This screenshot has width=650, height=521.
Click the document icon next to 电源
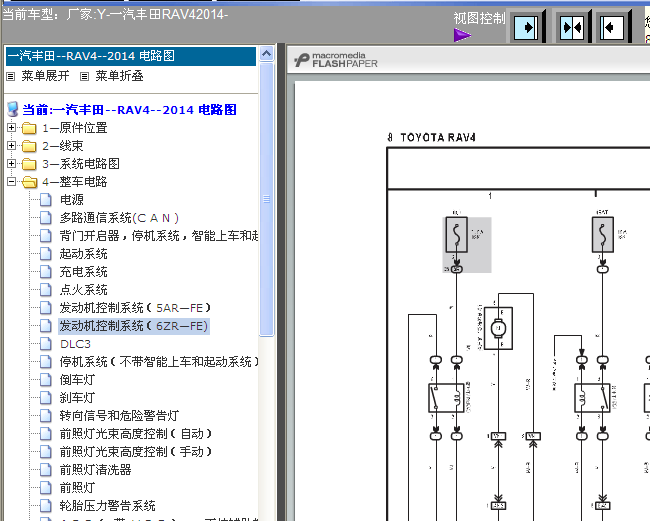click(46, 200)
